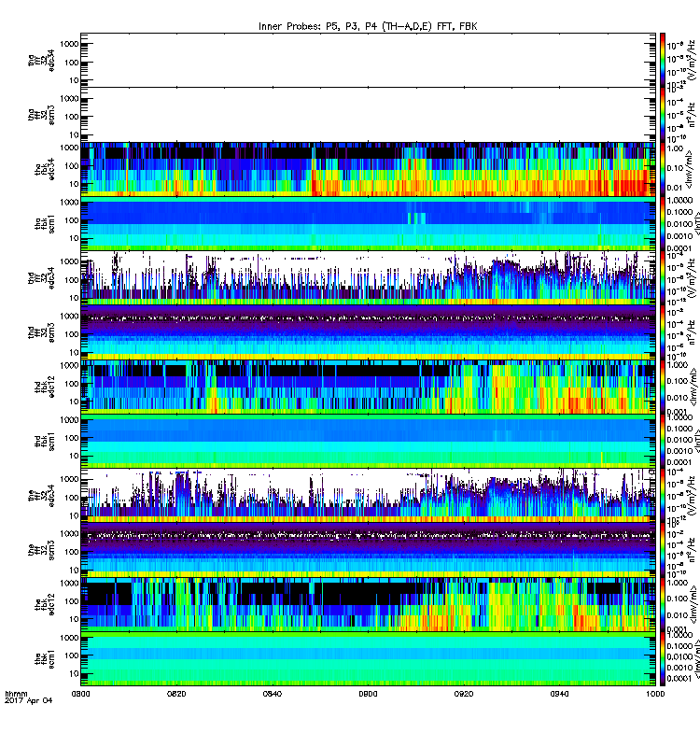The height and width of the screenshot is (747, 700).
Task: Click the the fbk scm1 spectrogram panel
Action: (368, 659)
